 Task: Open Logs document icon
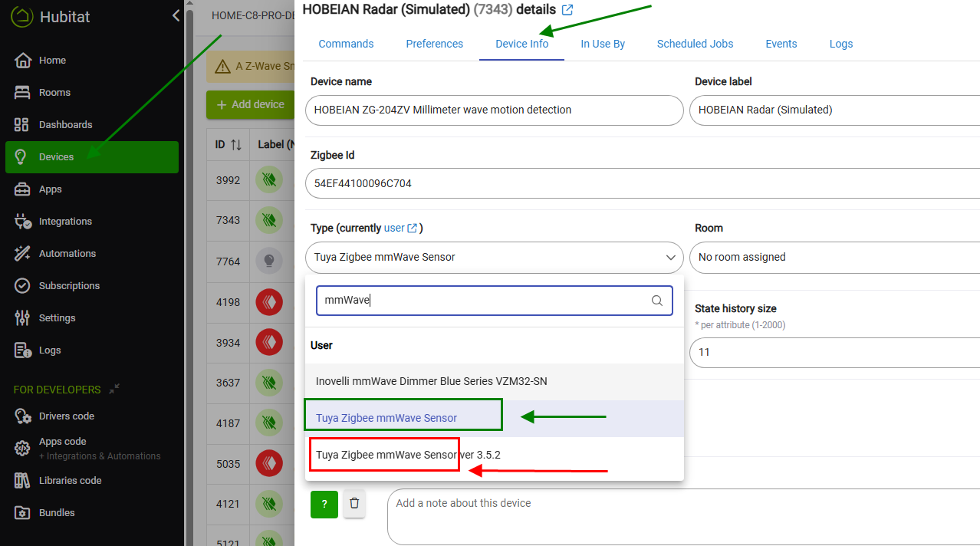click(x=23, y=350)
